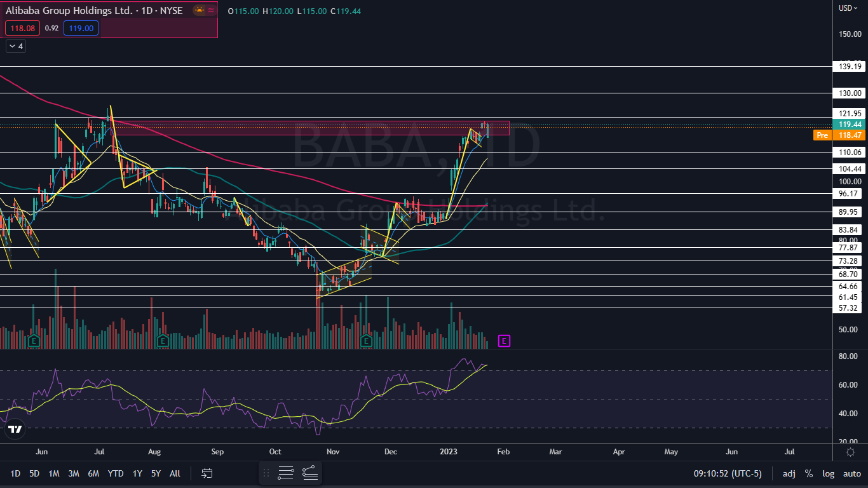The width and height of the screenshot is (868, 488).
Task: Select the 1Y time range
Action: pos(137,473)
